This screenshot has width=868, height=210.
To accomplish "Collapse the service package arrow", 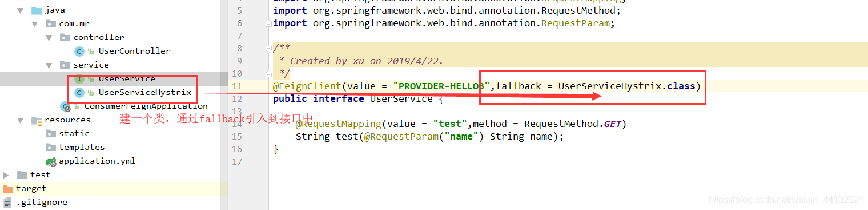I will 49,65.
